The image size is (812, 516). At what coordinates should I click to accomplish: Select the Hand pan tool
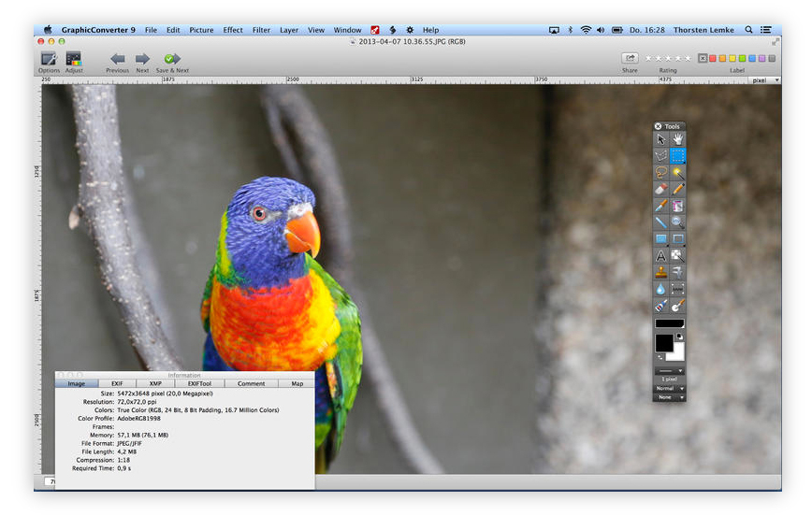(677, 139)
